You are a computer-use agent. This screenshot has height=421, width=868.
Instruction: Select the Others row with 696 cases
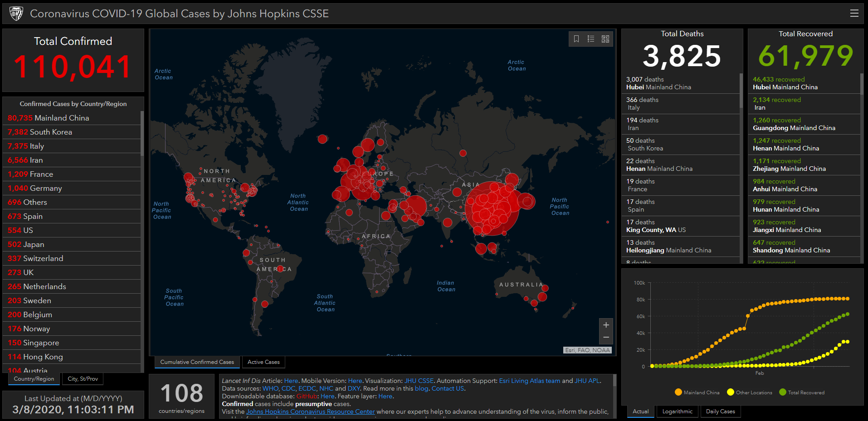(73, 202)
